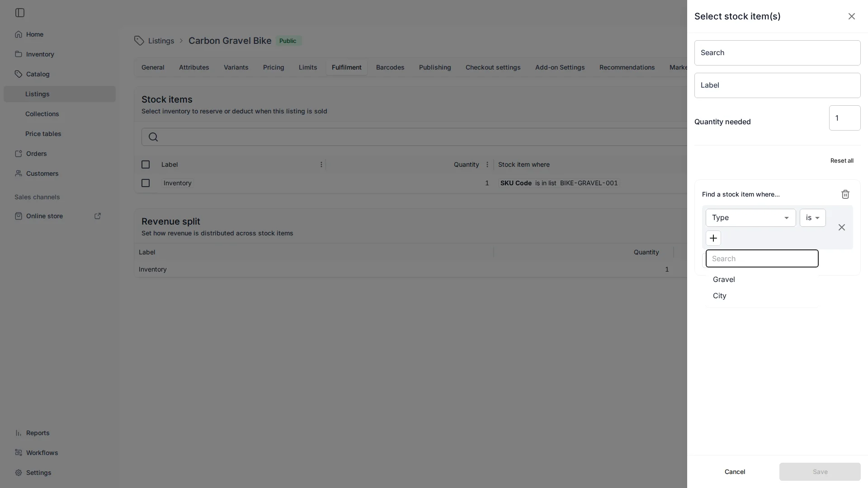Click the Inventory label in Stock items table
Image resolution: width=868 pixels, height=488 pixels.
tap(178, 183)
